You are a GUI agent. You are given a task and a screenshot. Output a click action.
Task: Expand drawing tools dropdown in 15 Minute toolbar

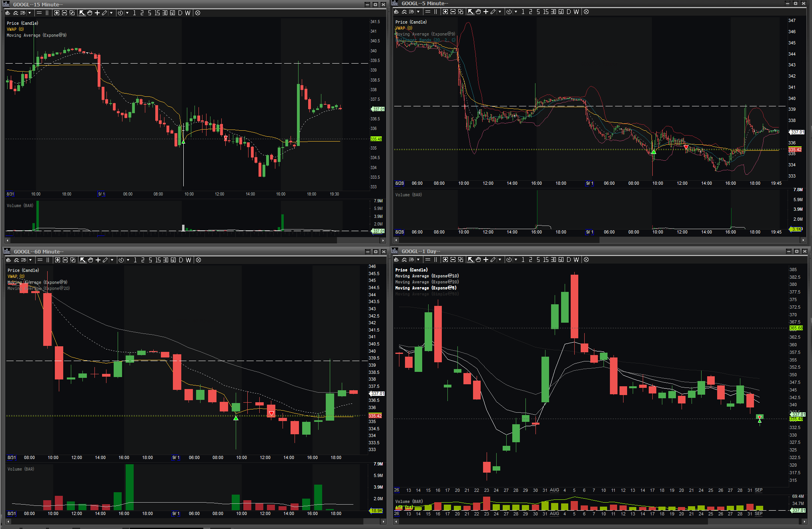pyautogui.click(x=111, y=13)
